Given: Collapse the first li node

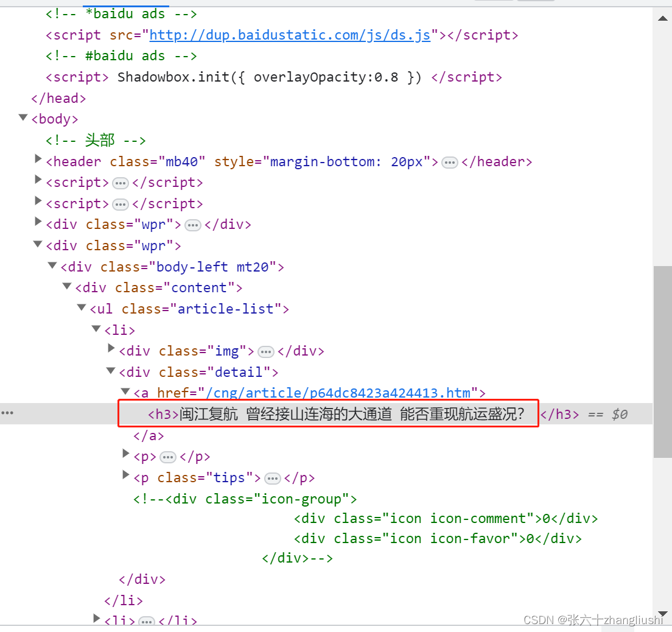Looking at the screenshot, I should coord(96,328).
